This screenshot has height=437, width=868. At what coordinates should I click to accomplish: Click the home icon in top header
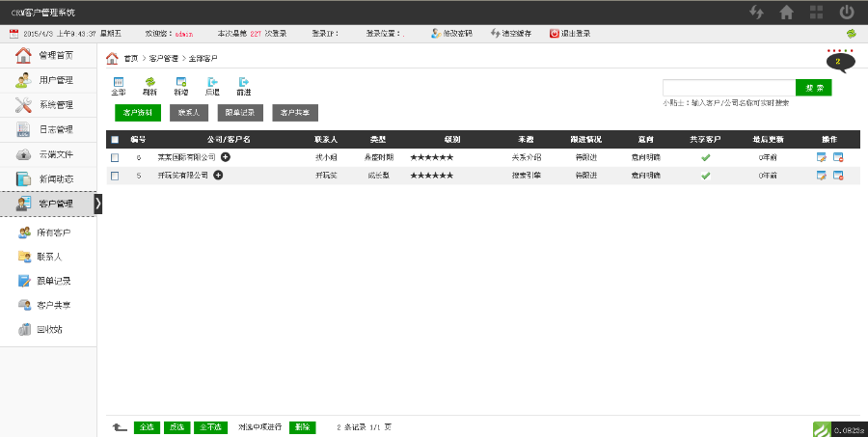click(787, 13)
